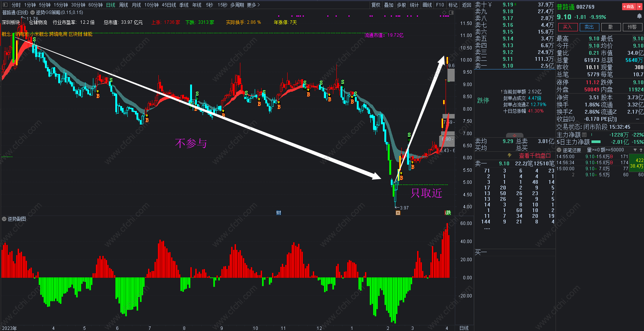
Task: Switch to 季线 quarterly chart
Action: point(184,5)
